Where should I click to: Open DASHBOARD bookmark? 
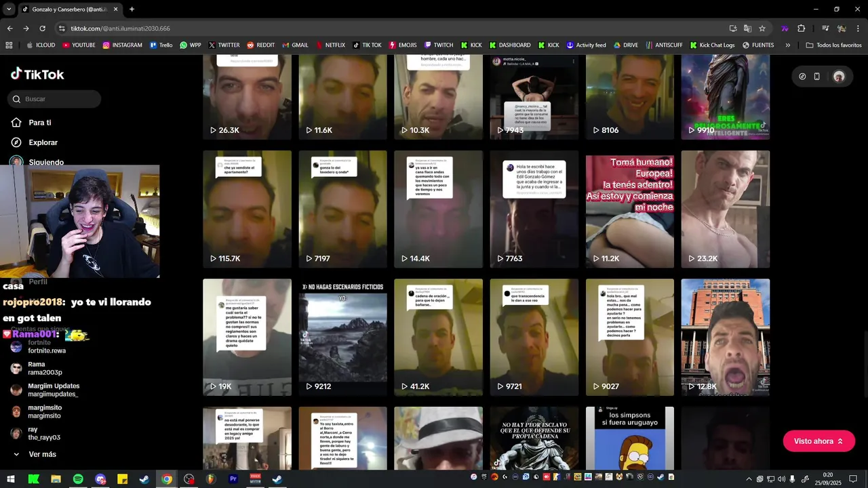(509, 45)
